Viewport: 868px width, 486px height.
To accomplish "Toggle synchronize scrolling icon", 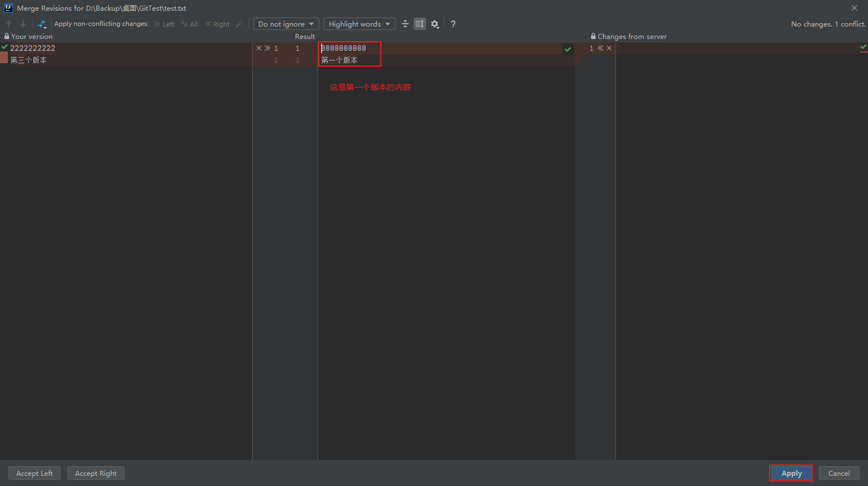I will coord(419,24).
